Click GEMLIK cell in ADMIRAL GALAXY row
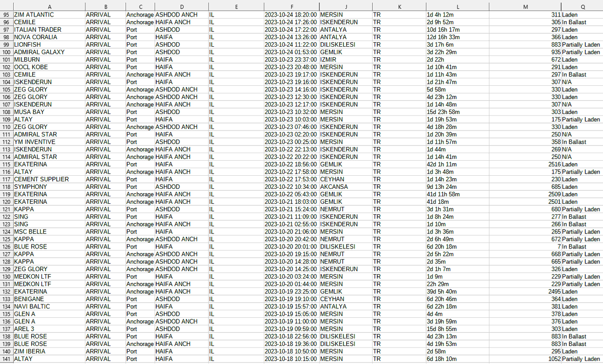 346,52
